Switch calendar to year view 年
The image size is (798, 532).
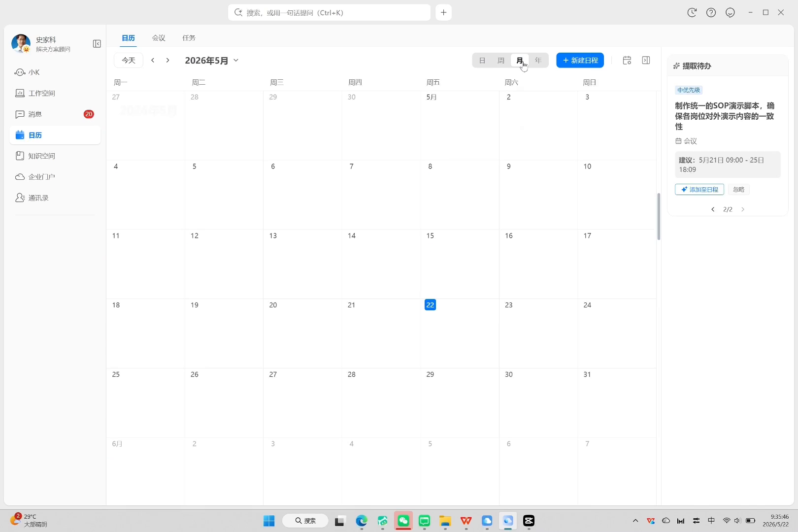[538, 60]
